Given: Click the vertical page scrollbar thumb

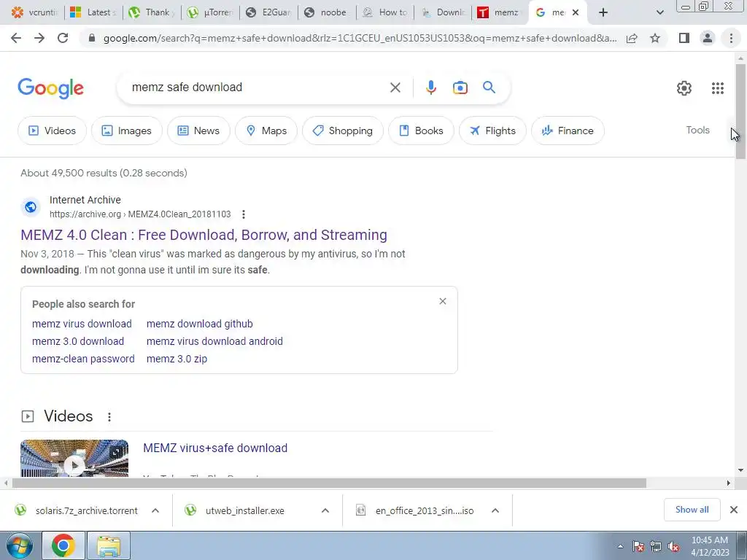Looking at the screenshot, I should pyautogui.click(x=740, y=112).
